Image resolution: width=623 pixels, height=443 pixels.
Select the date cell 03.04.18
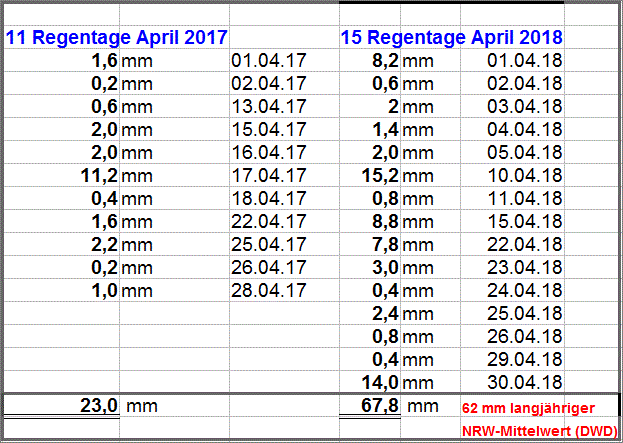[525, 106]
